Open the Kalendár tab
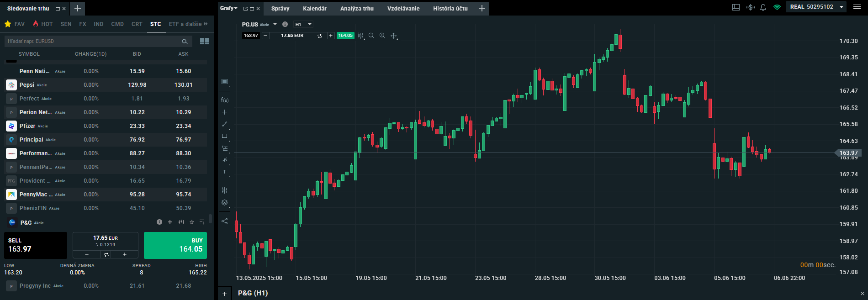Image resolution: width=868 pixels, height=300 pixels. (x=314, y=8)
